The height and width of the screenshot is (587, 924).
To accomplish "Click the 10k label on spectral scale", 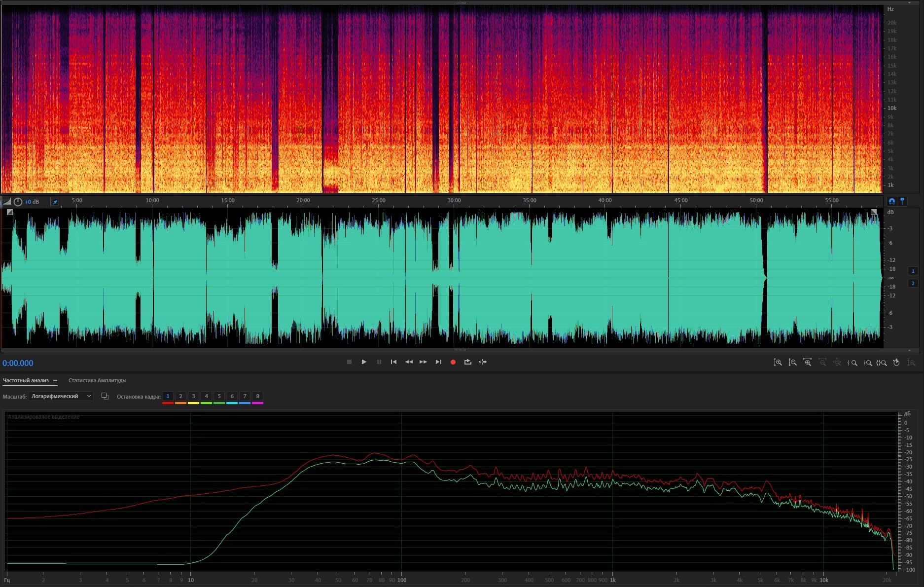I will point(892,108).
